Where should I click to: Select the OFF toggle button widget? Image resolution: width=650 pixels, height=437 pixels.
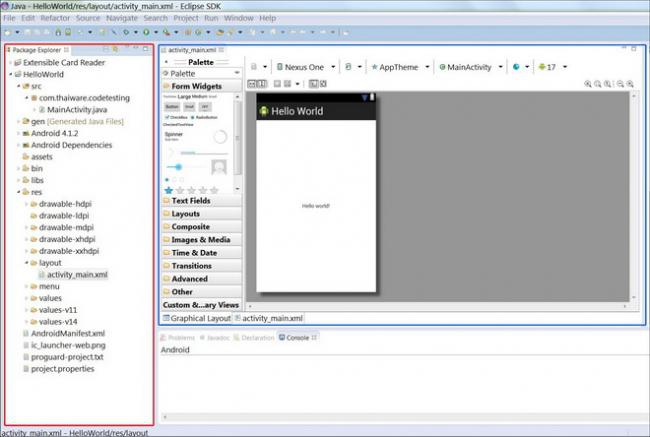point(205,107)
